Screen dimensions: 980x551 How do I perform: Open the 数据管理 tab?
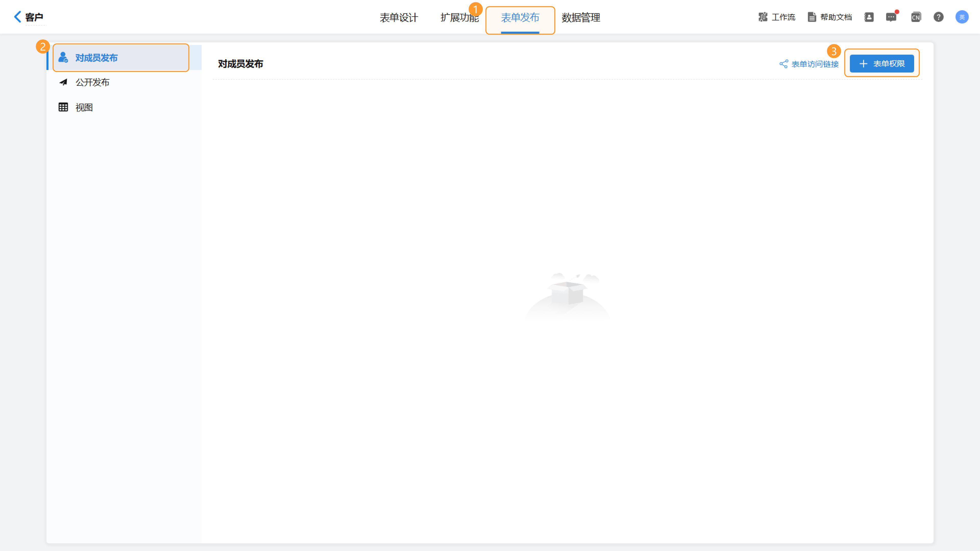tap(581, 18)
